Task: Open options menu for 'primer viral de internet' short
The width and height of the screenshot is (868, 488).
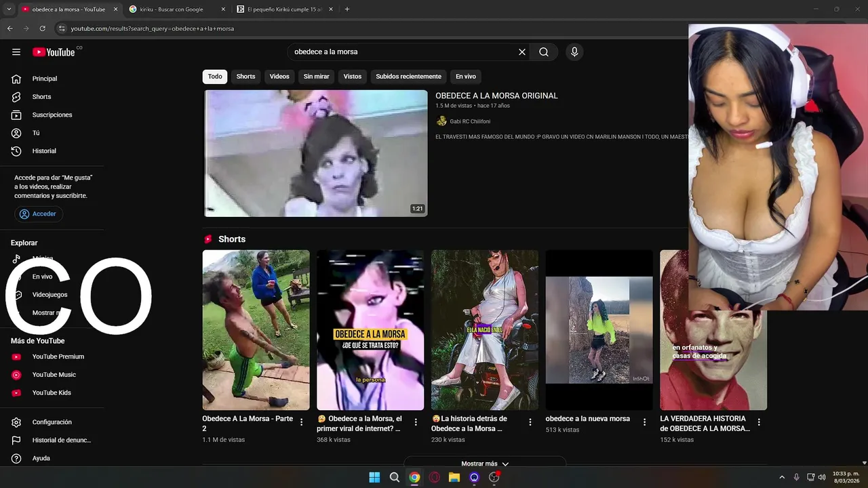Action: (416, 422)
